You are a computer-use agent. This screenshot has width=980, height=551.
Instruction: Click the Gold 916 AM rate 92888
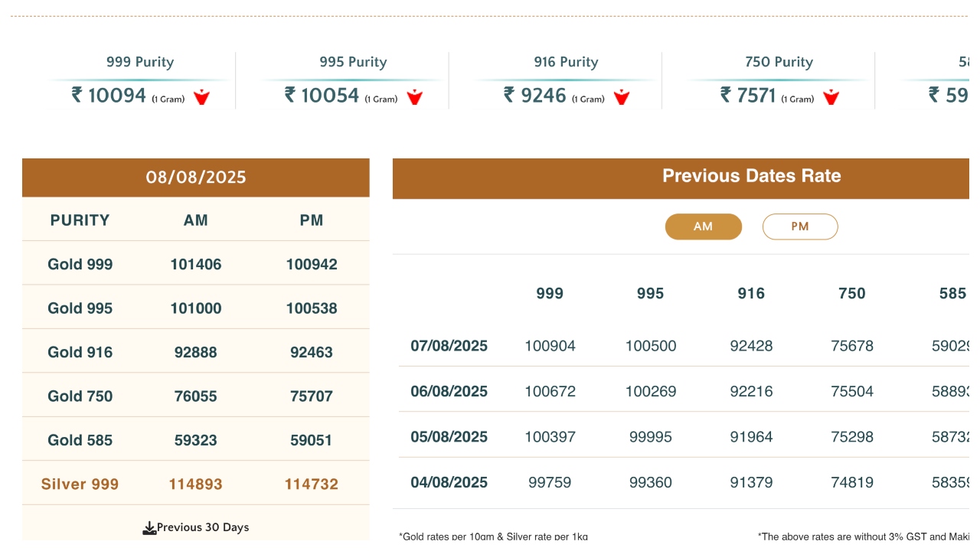pyautogui.click(x=196, y=353)
